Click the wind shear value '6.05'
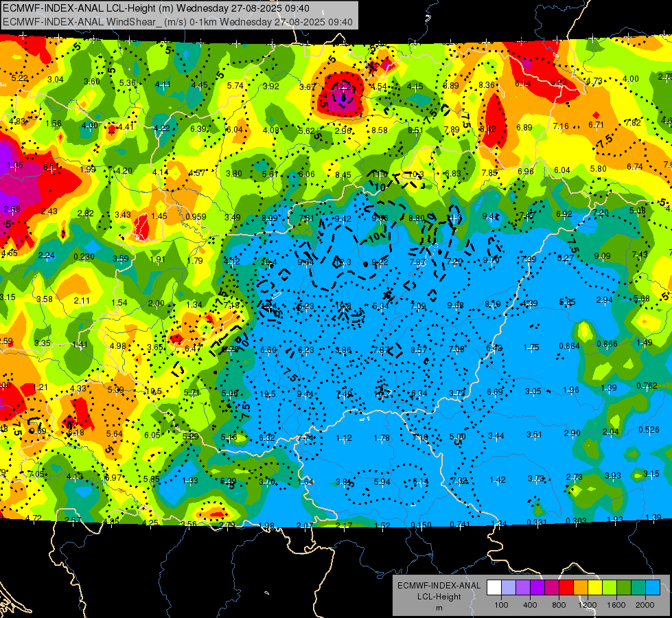Screen dimensions: 672x618 tap(152, 435)
